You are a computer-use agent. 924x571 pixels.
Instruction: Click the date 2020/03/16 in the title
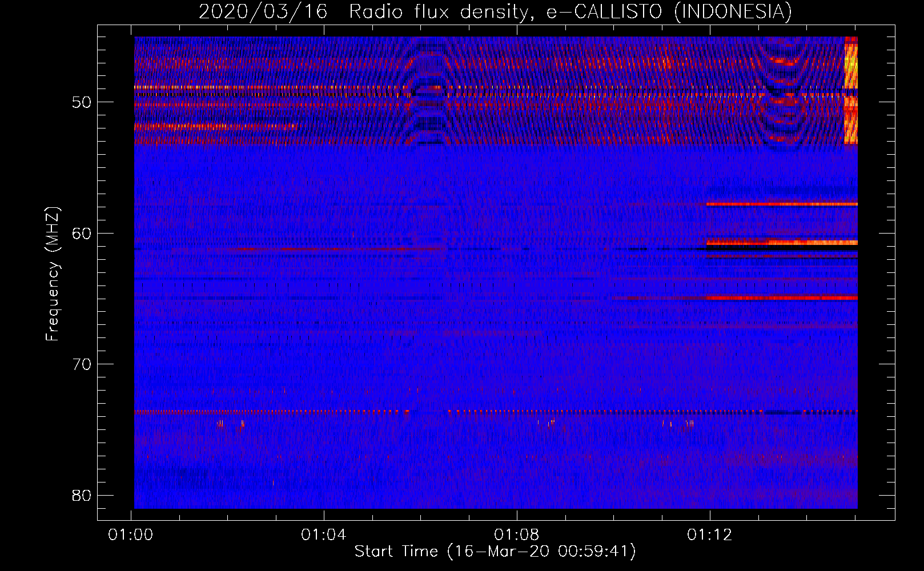pyautogui.click(x=263, y=11)
